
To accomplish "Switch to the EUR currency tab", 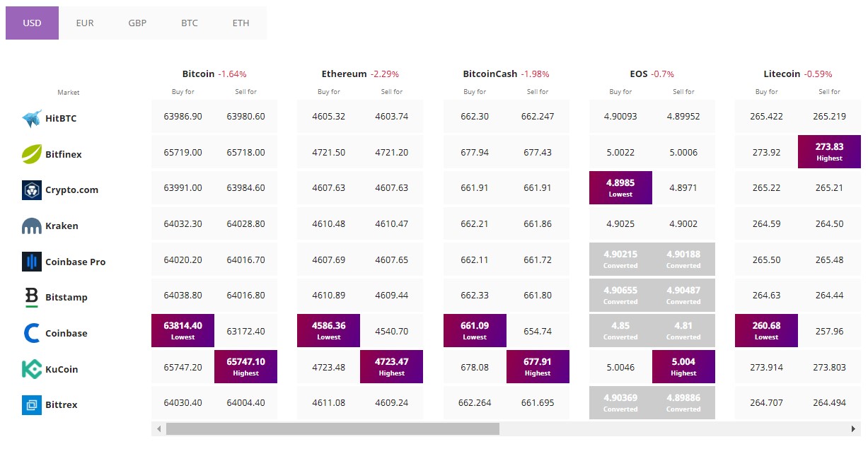I will [86, 23].
